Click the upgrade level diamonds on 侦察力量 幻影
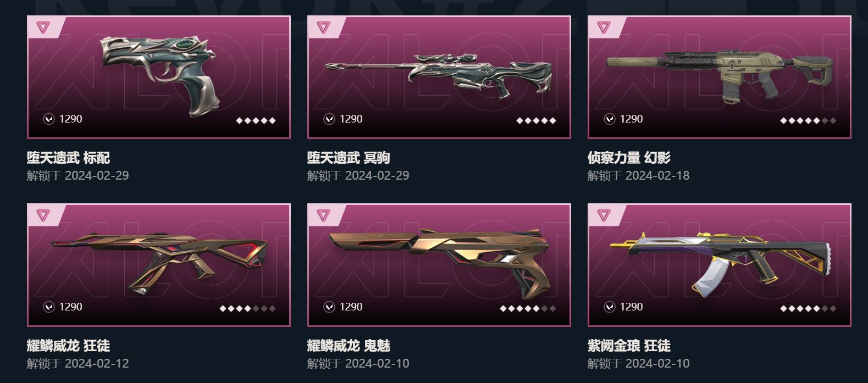The height and width of the screenshot is (383, 868). (808, 120)
